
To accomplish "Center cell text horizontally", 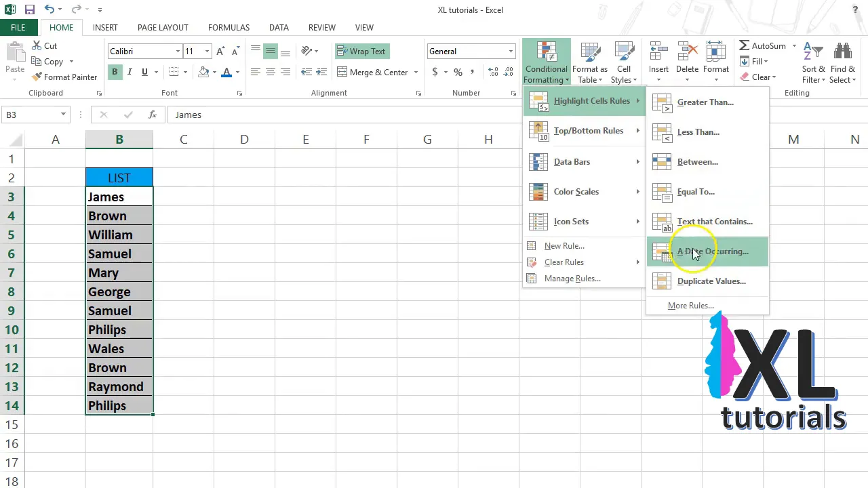I will pyautogui.click(x=270, y=73).
